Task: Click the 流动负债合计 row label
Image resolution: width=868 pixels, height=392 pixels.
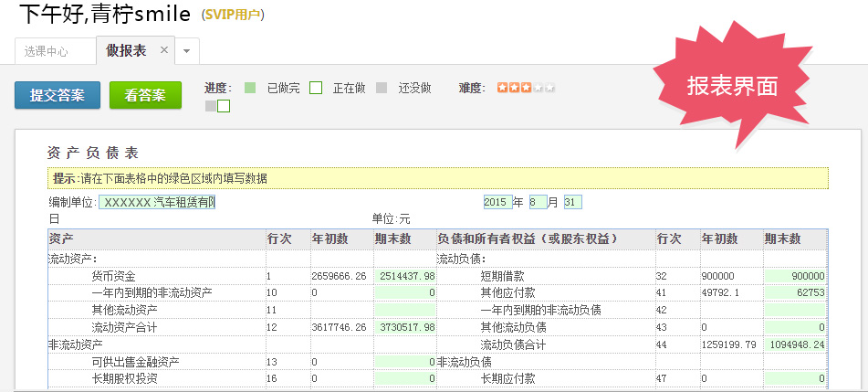Action: pos(513,344)
